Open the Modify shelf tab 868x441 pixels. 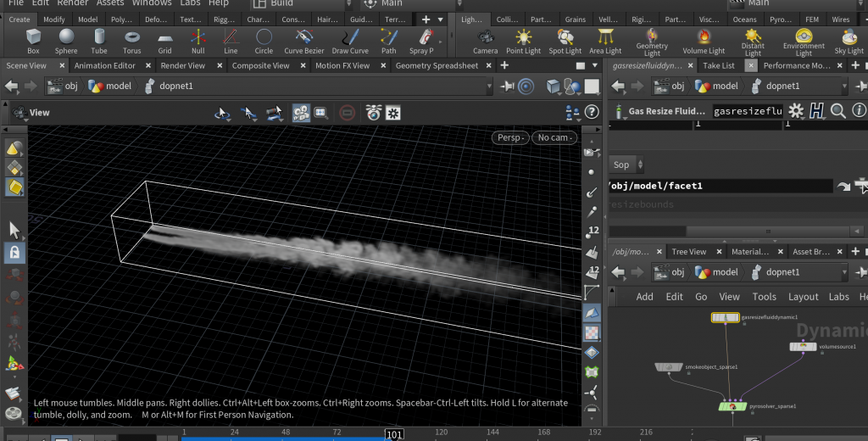click(53, 20)
